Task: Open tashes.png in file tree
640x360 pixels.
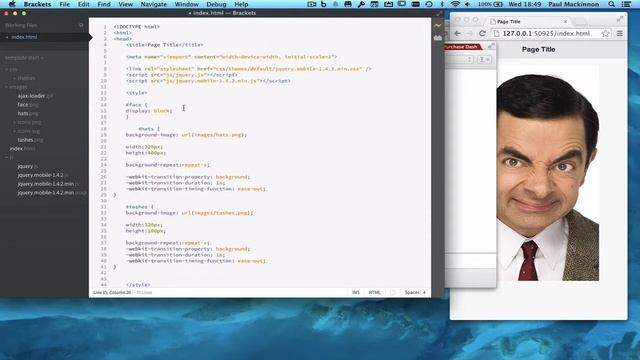Action: point(30,140)
